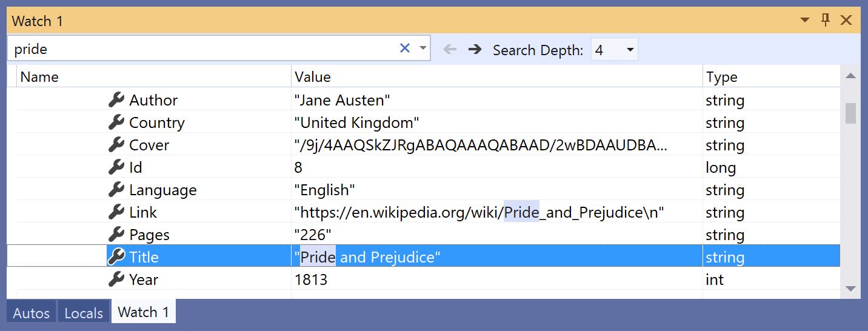Click the wrench icon beside Id

(x=116, y=167)
